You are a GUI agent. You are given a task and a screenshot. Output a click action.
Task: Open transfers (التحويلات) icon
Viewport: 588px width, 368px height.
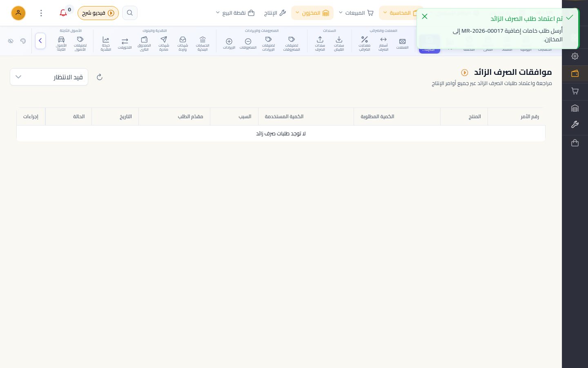pos(125,43)
